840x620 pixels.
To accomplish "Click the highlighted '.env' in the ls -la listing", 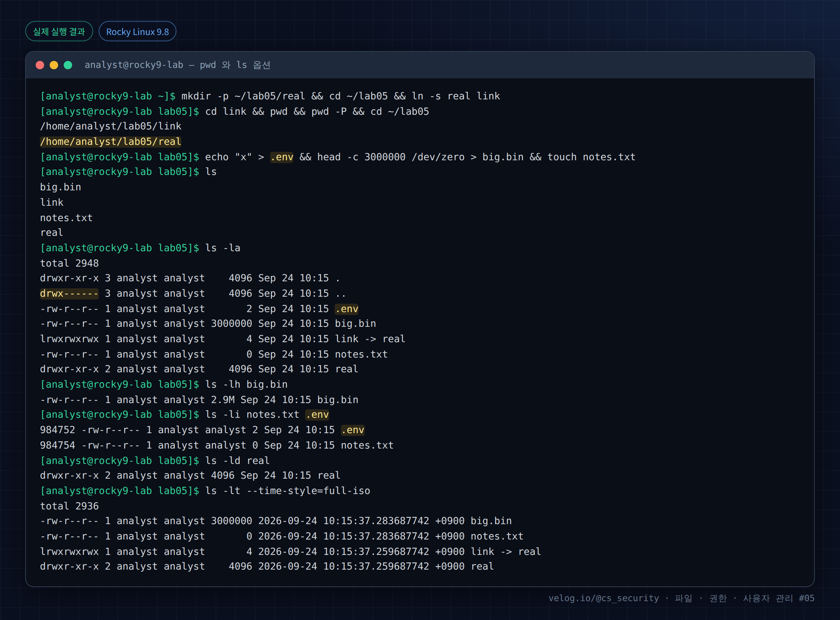I will (x=346, y=309).
